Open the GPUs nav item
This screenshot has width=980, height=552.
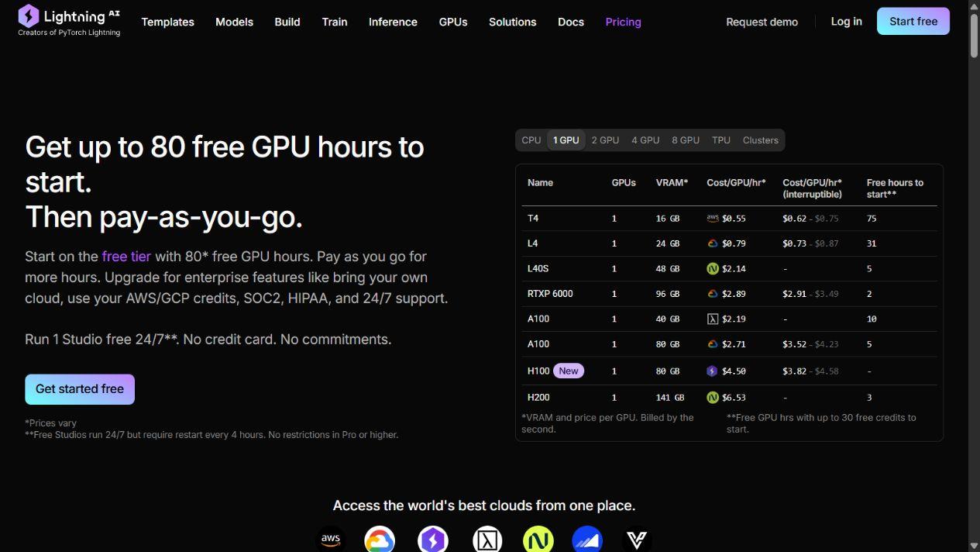tap(453, 22)
